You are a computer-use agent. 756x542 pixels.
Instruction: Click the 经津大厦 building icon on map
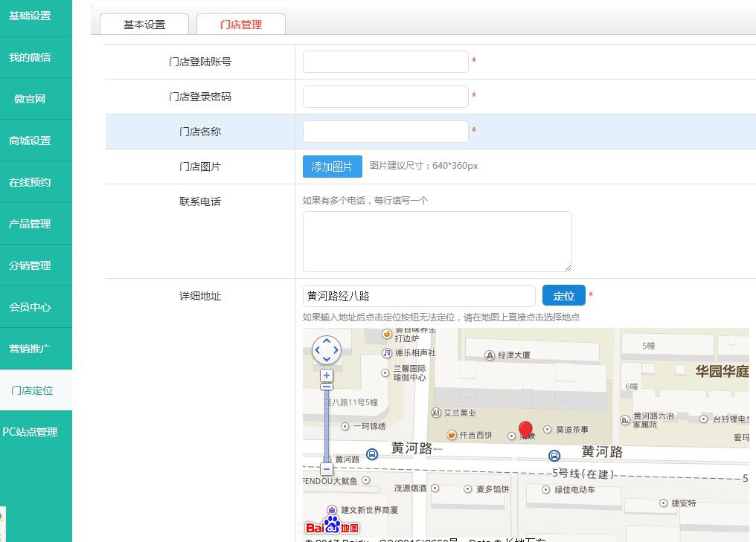pos(489,355)
